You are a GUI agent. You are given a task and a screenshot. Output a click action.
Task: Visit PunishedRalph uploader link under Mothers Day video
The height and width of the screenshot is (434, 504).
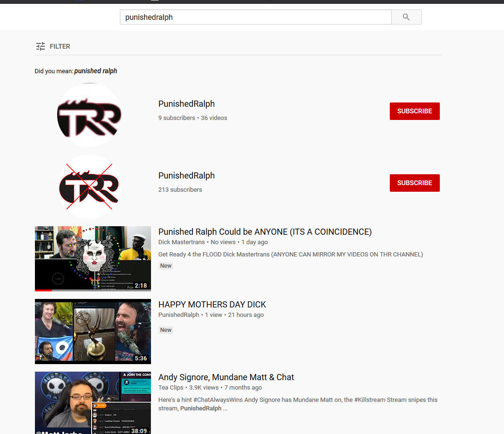point(179,315)
